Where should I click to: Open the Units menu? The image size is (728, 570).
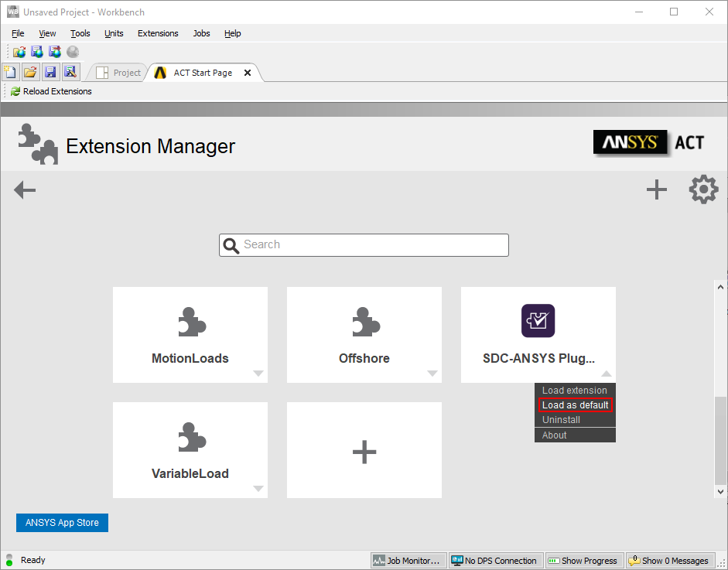point(114,33)
